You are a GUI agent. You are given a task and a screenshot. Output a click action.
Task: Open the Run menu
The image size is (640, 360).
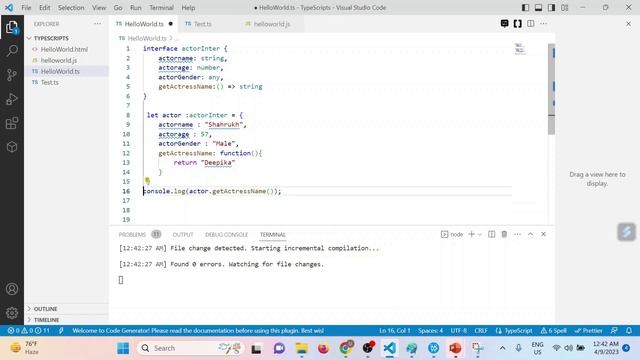tap(136, 8)
